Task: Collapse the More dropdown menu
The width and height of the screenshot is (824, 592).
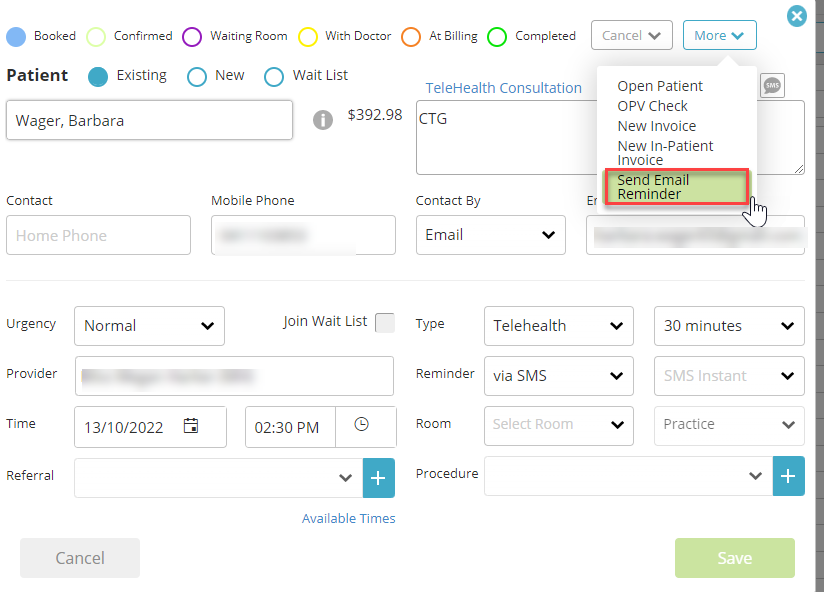Action: click(x=719, y=35)
